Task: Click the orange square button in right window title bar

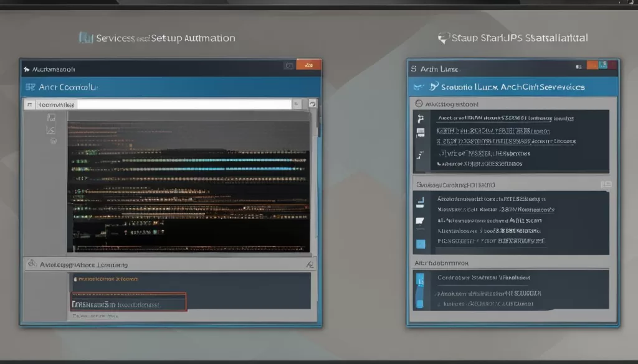Action: coord(592,65)
